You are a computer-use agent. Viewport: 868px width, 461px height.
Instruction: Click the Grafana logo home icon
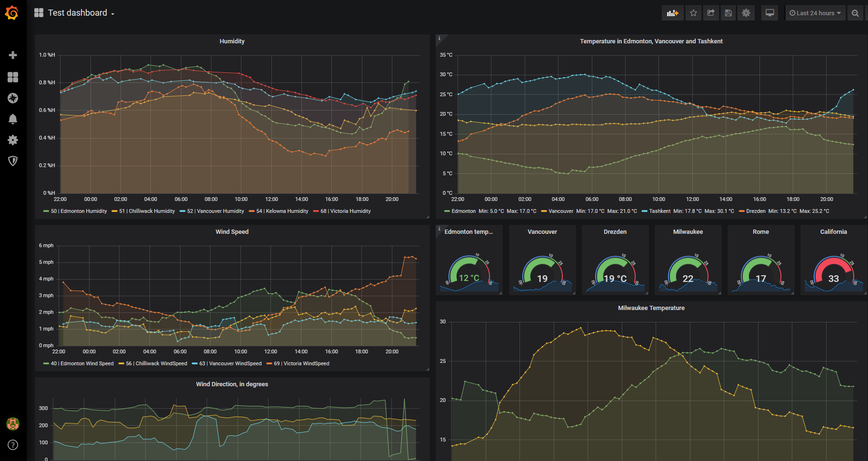click(12, 13)
